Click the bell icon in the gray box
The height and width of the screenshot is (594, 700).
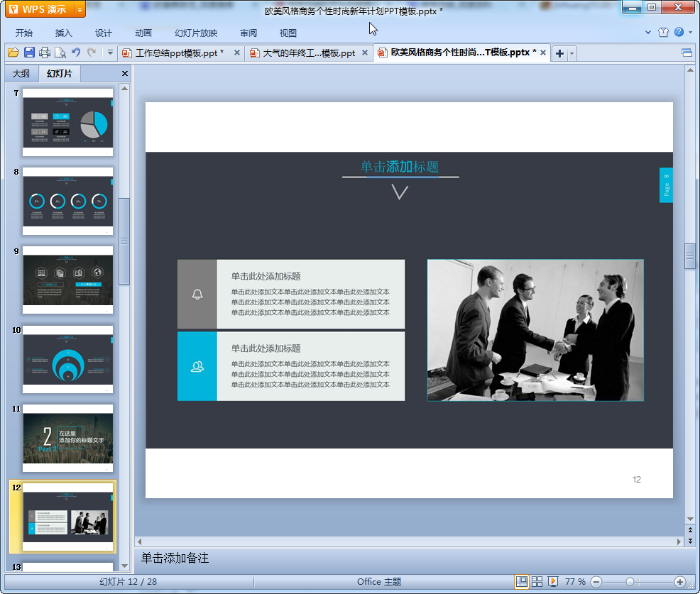(x=197, y=295)
